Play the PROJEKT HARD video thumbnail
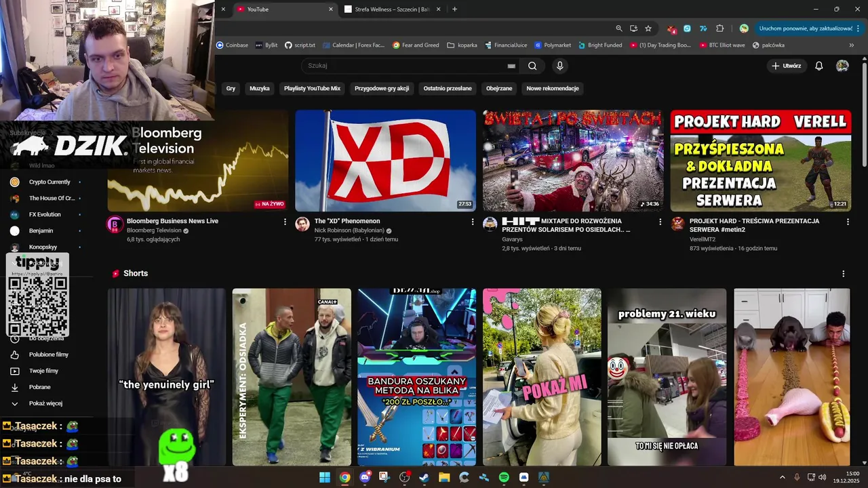Image resolution: width=868 pixels, height=488 pixels. pyautogui.click(x=761, y=161)
